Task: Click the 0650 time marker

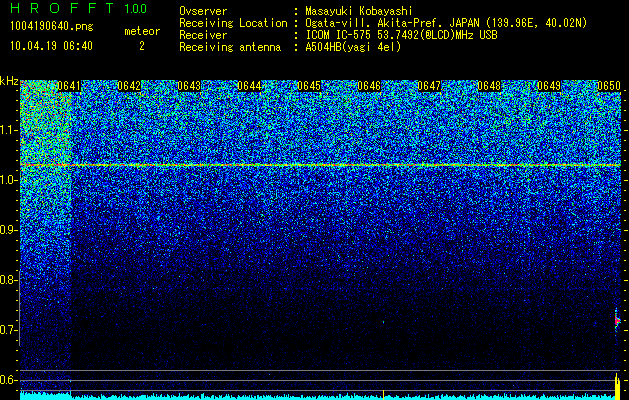Action: click(609, 86)
